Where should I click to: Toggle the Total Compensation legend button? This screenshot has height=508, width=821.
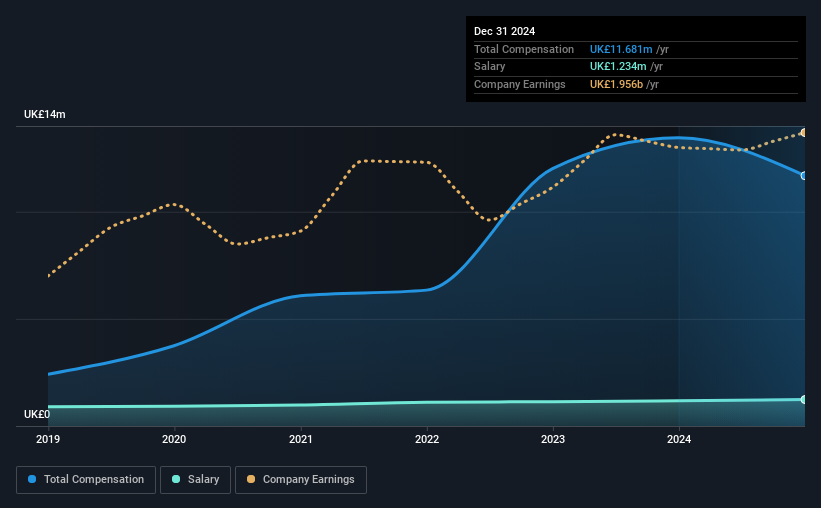(x=86, y=480)
